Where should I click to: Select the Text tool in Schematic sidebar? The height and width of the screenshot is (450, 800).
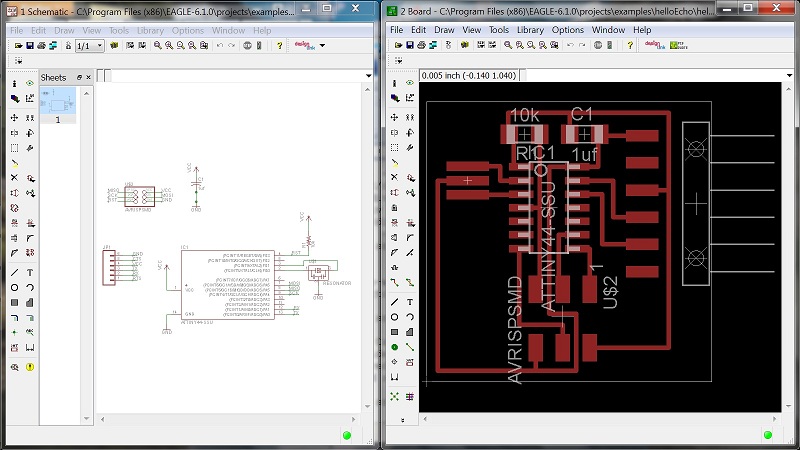(x=30, y=272)
